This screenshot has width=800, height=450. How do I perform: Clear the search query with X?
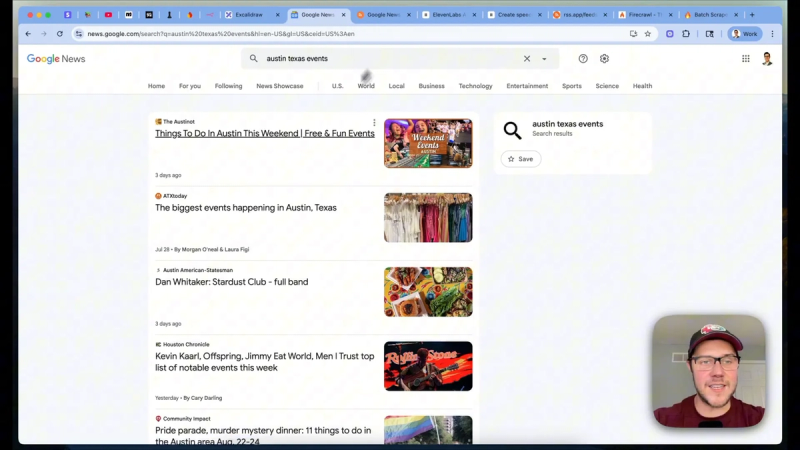(527, 59)
